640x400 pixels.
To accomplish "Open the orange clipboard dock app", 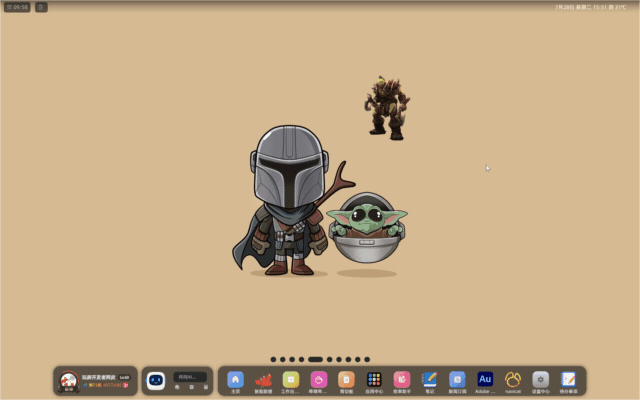I will click(x=347, y=380).
